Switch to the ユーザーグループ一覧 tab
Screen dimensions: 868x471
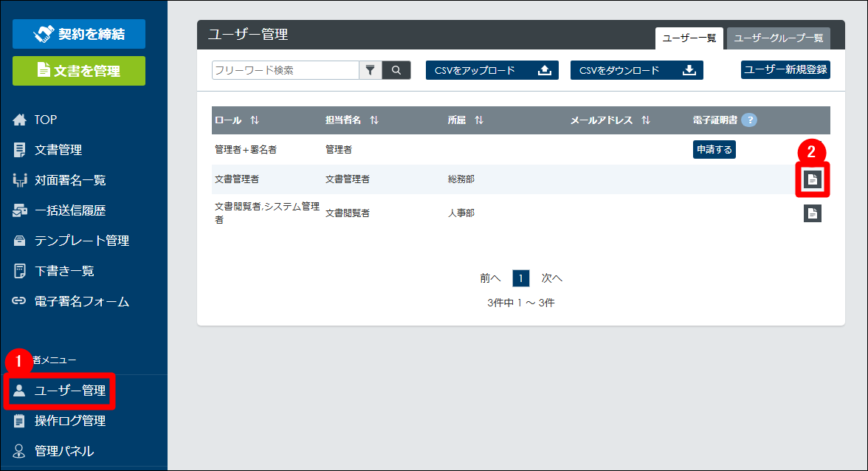778,38
